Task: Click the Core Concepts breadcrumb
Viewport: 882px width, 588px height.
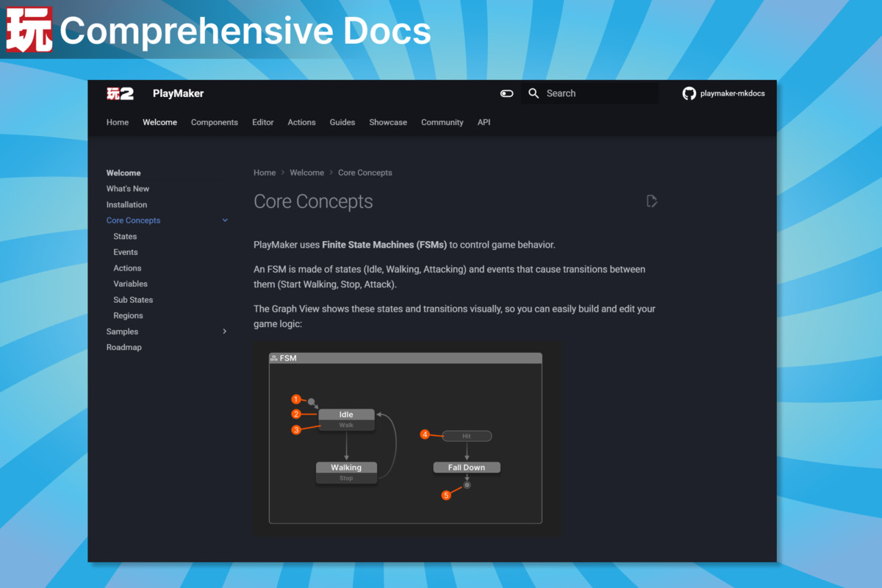Action: (x=365, y=173)
